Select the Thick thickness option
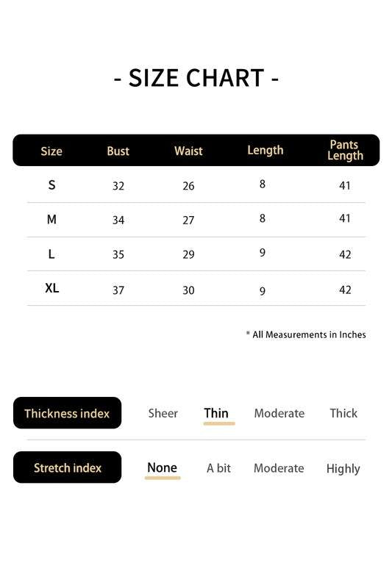The height and width of the screenshot is (588, 392). point(343,413)
